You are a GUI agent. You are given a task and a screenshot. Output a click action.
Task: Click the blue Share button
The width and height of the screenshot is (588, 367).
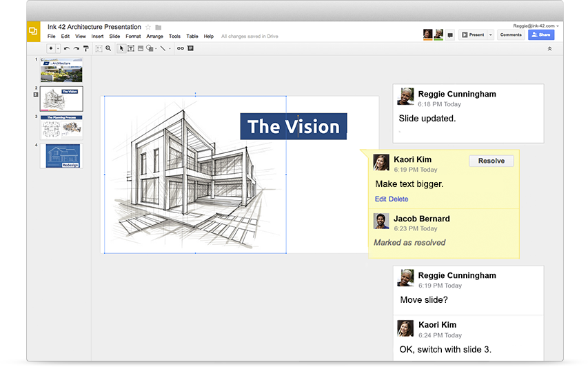541,34
